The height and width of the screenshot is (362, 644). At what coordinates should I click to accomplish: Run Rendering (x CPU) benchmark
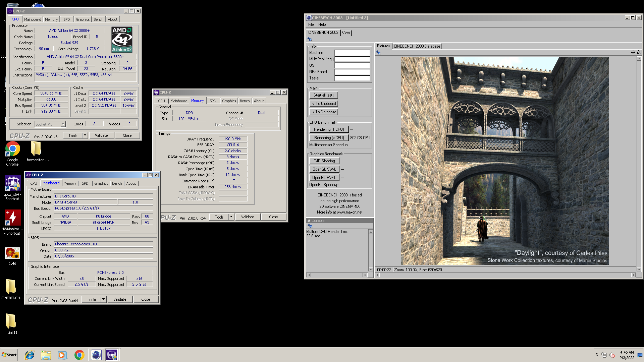coord(329,138)
